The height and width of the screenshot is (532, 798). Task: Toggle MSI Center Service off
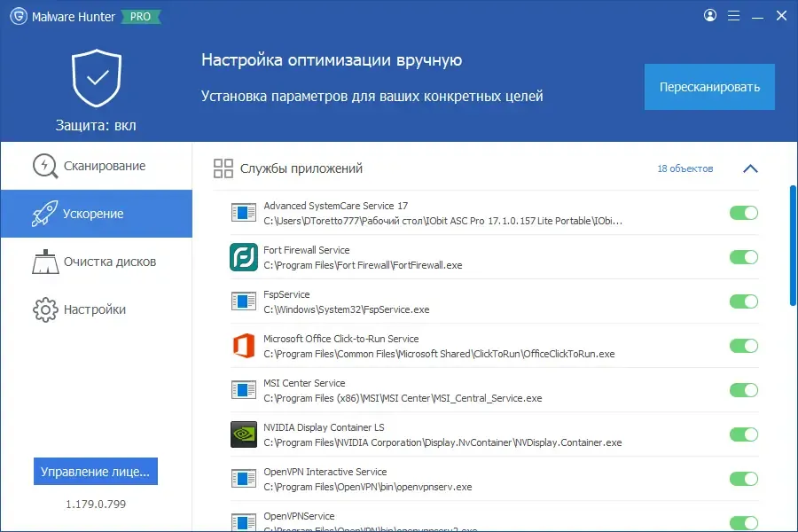[744, 390]
